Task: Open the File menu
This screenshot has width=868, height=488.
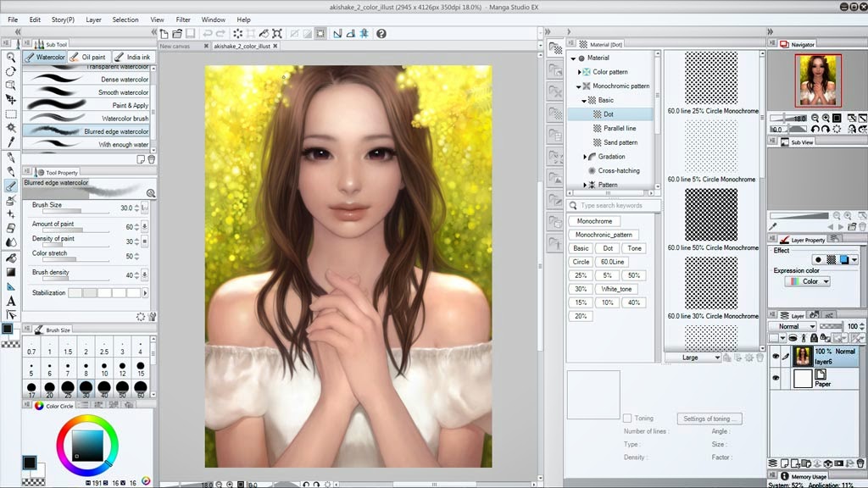Action: click(x=13, y=19)
